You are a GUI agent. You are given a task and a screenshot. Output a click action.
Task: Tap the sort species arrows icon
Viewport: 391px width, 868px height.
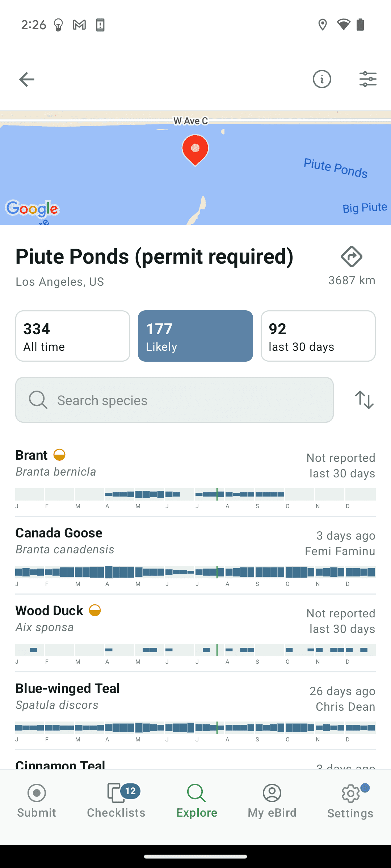coord(364,400)
